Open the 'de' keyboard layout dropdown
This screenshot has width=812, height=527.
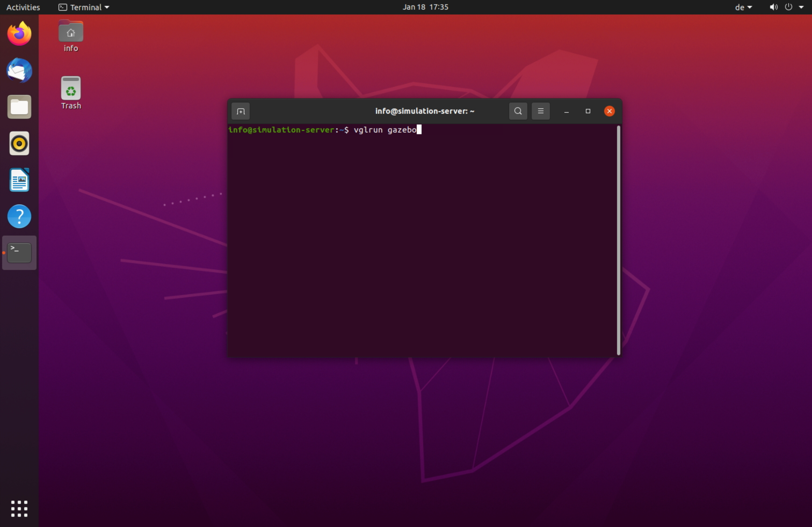pos(744,7)
